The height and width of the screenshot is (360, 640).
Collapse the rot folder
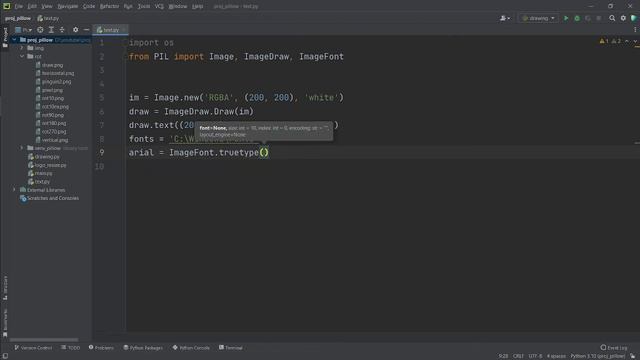coord(22,56)
